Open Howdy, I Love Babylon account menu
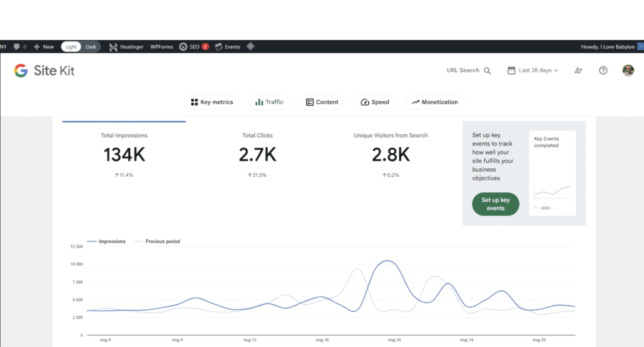Screen dimensions: 644x347 [607, 47]
